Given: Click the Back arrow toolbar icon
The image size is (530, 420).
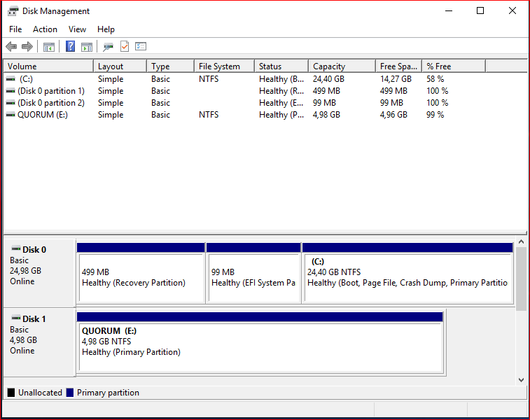Looking at the screenshot, I should (x=11, y=46).
